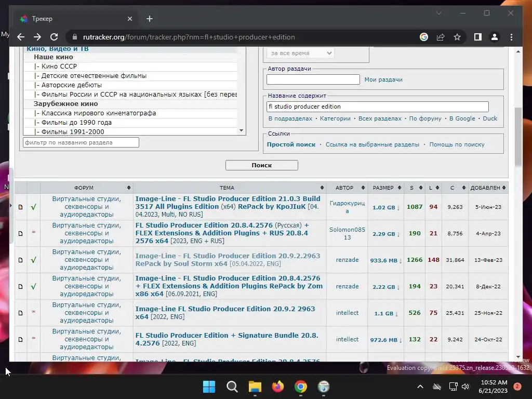Click the browser address bar URL
Screen dimensions: 532x399
tap(189, 37)
